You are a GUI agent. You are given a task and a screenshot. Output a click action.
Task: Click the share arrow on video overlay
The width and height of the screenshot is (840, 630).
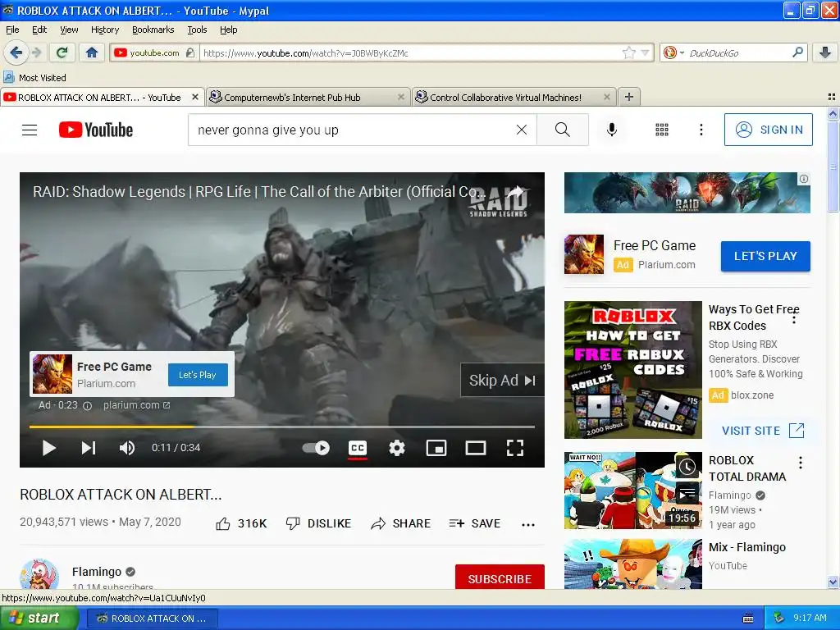tap(516, 192)
